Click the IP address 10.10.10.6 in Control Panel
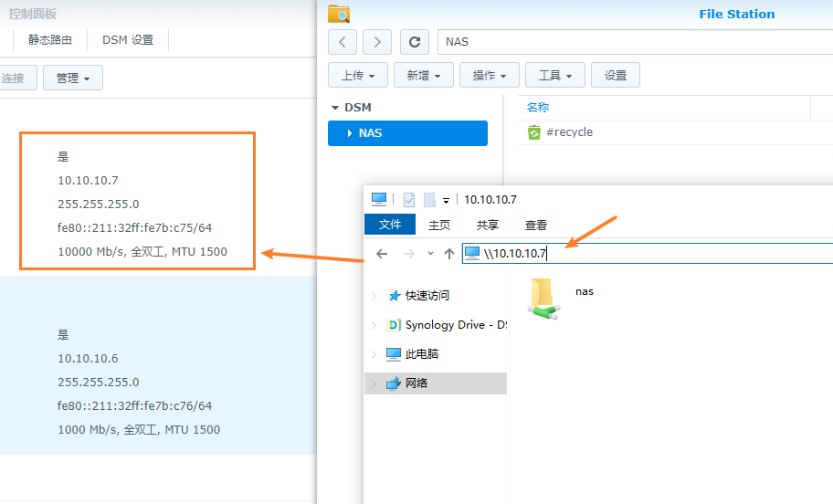The image size is (833, 504). coord(89,359)
